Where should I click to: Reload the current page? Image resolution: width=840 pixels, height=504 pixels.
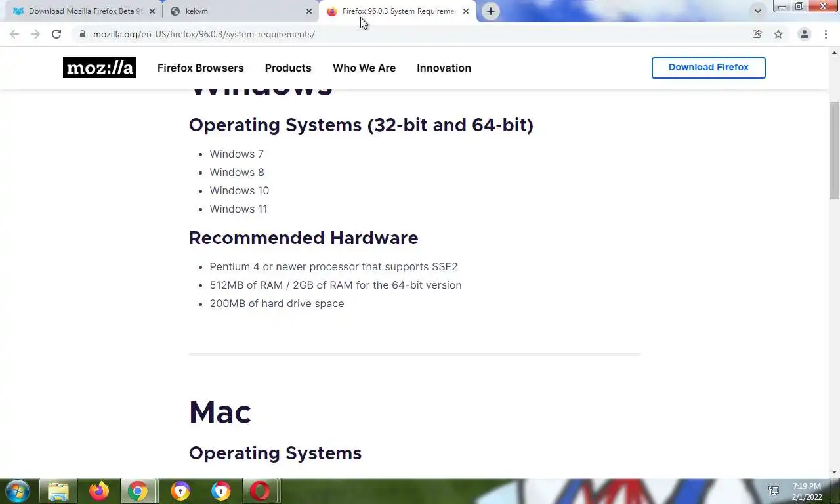coord(56,34)
